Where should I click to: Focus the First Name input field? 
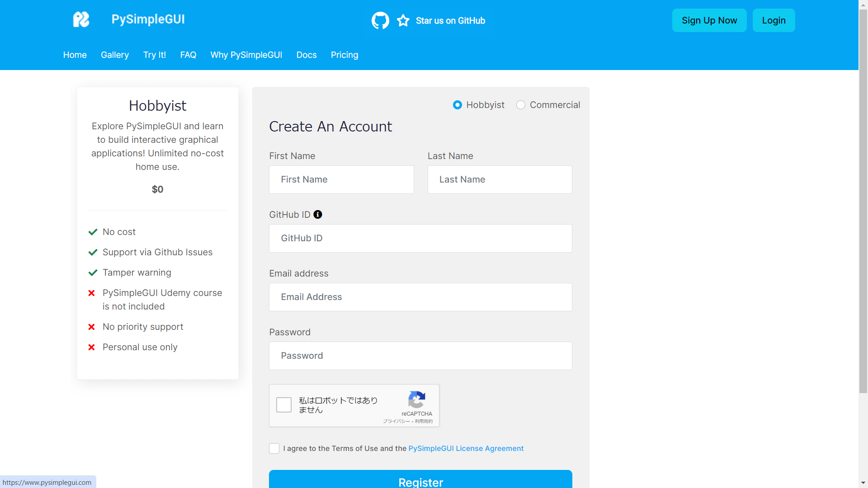click(x=341, y=179)
